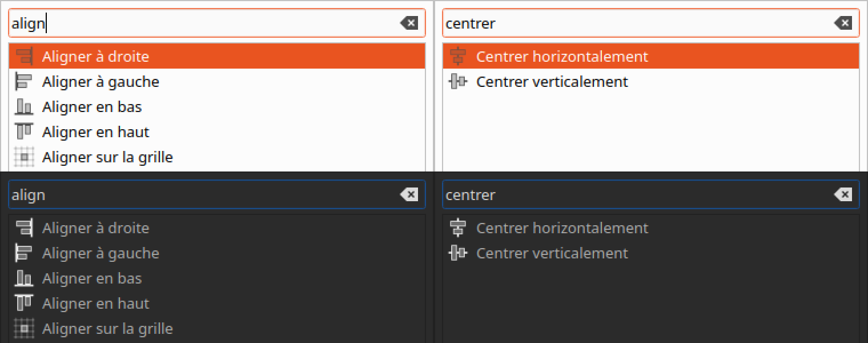Screen dimensions: 868x343
Task: Choose 'Aligner en bas' text in light list
Action: tap(92, 107)
